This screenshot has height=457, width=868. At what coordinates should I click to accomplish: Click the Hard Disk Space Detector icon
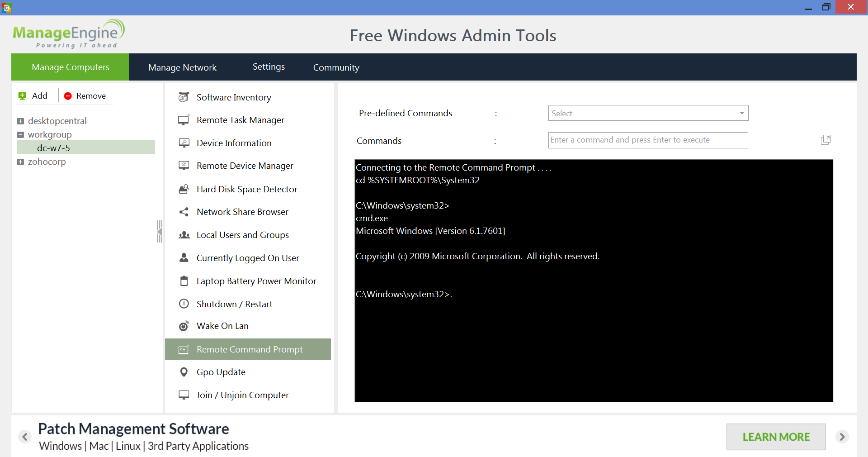[x=184, y=189]
